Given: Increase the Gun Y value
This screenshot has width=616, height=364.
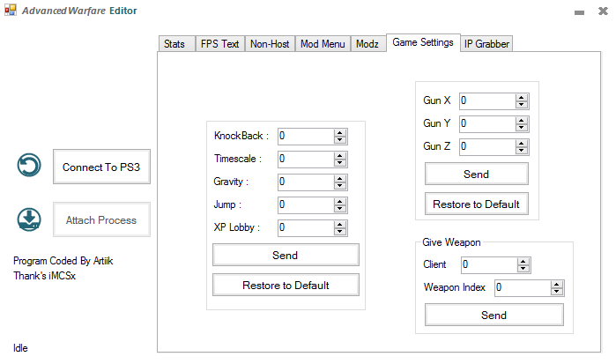Looking at the screenshot, I should [x=522, y=120].
